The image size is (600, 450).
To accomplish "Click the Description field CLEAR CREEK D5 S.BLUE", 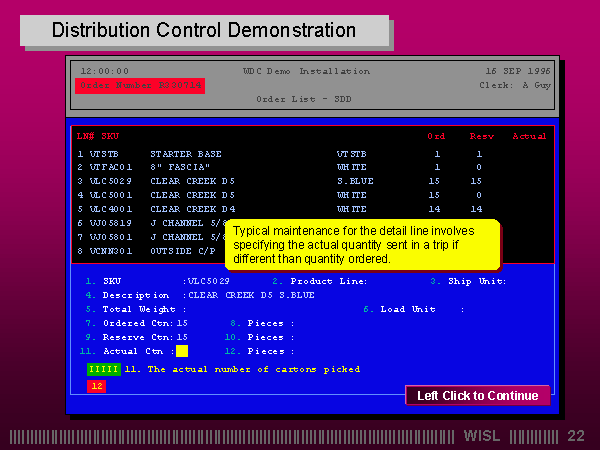I will [x=251, y=295].
